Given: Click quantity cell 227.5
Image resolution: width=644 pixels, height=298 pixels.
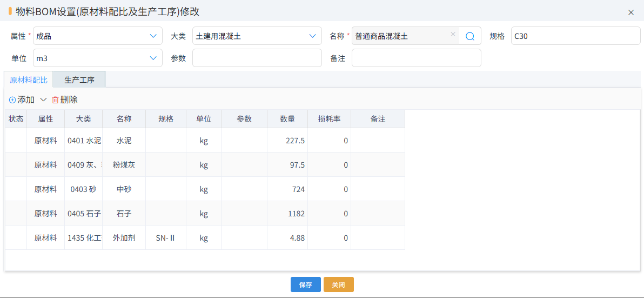Looking at the screenshot, I should (x=287, y=141).
